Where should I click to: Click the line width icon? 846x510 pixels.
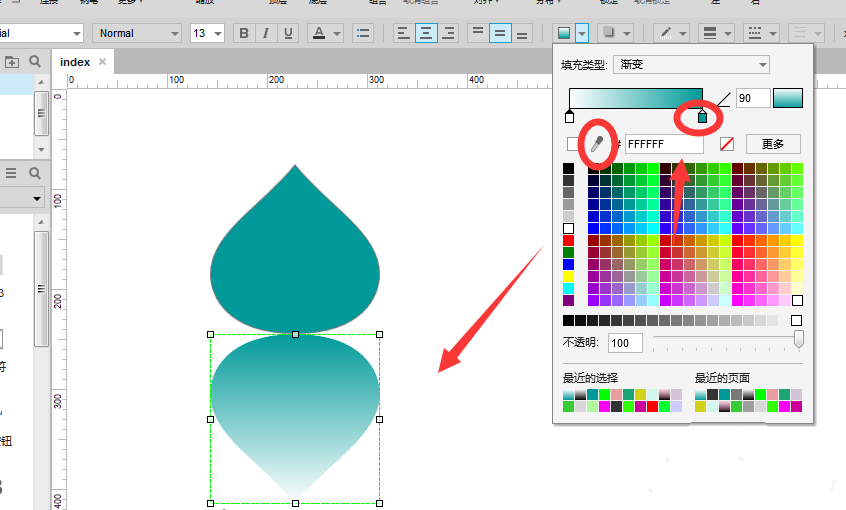click(x=710, y=33)
